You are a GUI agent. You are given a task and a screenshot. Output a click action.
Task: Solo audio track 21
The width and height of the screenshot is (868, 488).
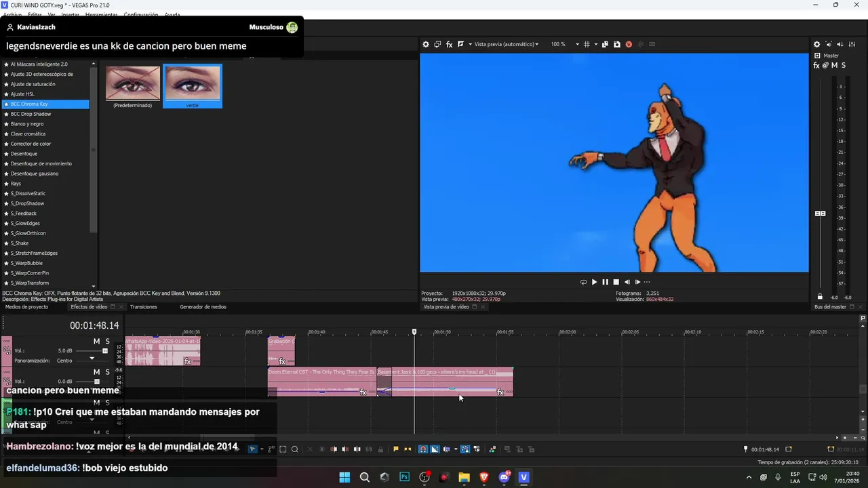107,341
